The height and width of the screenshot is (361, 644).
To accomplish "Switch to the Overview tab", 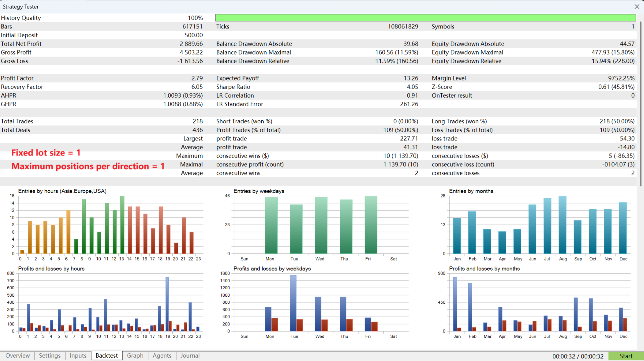I will (x=17, y=356).
